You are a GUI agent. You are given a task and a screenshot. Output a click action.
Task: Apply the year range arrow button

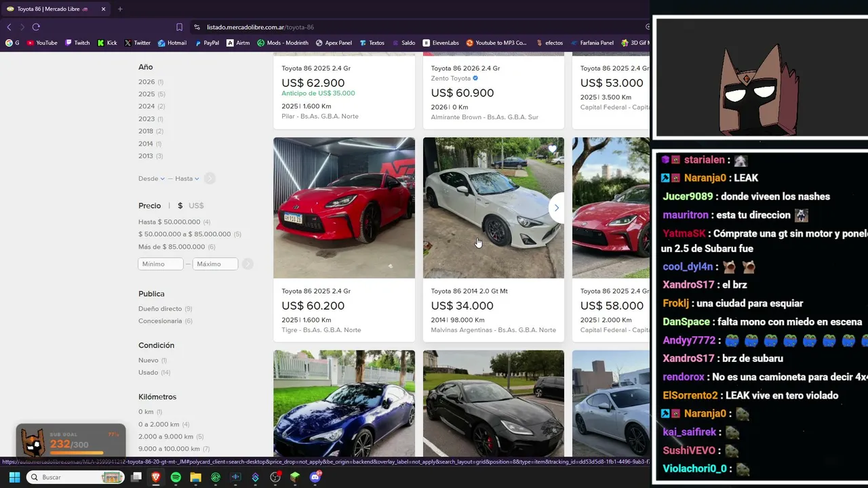pyautogui.click(x=210, y=179)
